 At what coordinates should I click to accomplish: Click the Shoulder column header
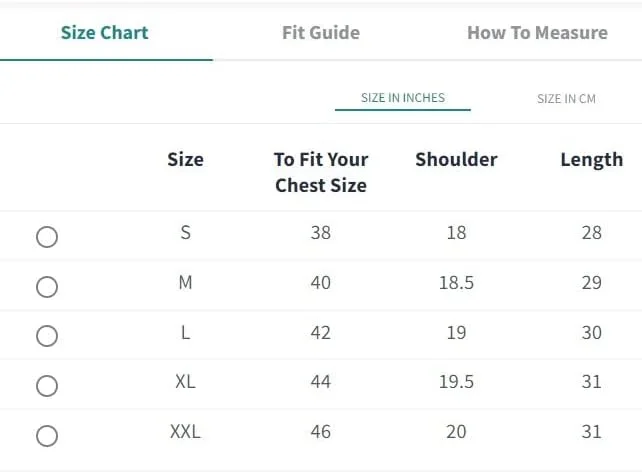pos(456,159)
